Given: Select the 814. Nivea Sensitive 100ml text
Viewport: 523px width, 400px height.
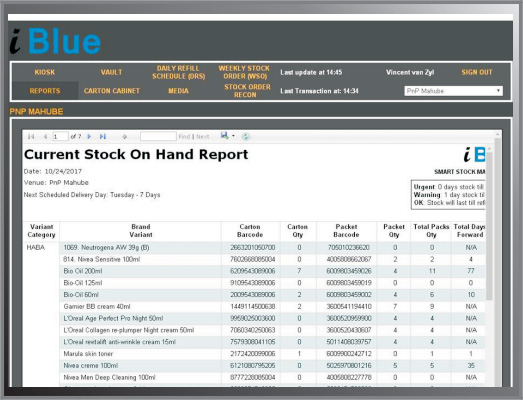Looking at the screenshot, I should 102,259.
